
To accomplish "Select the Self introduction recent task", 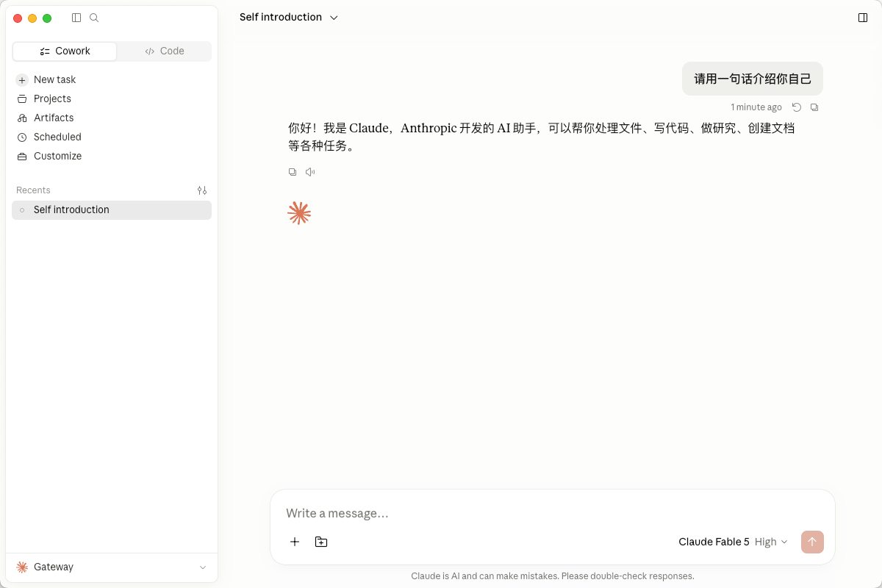I will 112,209.
